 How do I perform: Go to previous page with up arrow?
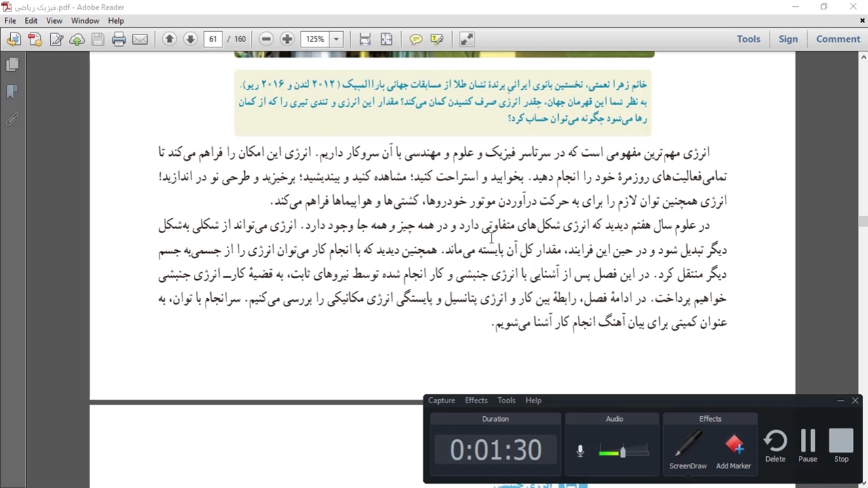point(170,39)
